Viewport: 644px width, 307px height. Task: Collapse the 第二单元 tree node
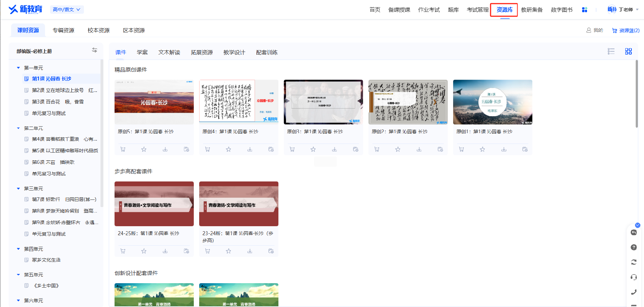tap(18, 128)
